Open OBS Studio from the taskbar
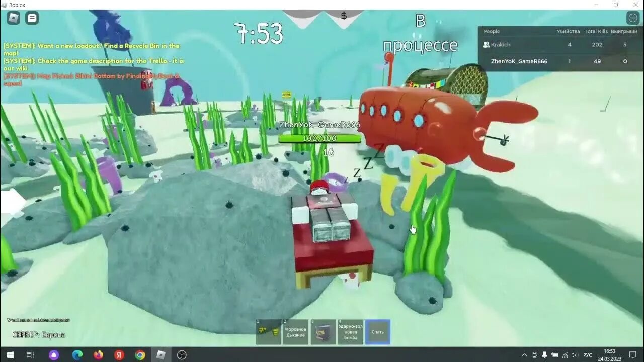The image size is (644, 362). [x=182, y=355]
